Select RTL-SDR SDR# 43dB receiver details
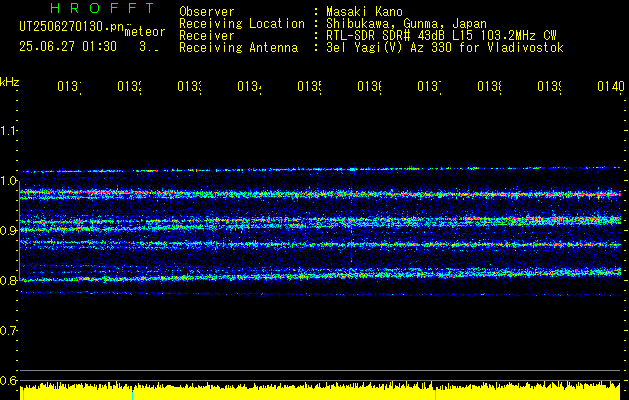This screenshot has width=629, height=400. point(441,36)
